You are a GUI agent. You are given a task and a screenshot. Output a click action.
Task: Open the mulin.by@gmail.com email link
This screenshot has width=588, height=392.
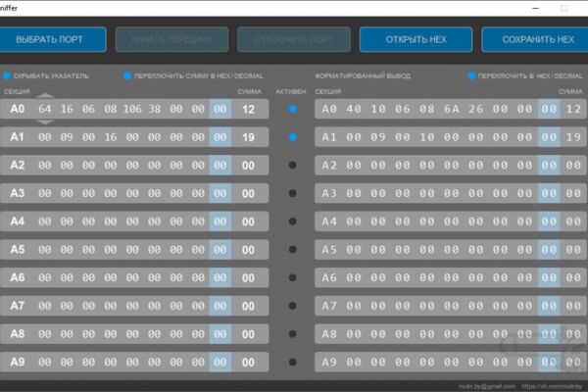click(x=487, y=386)
